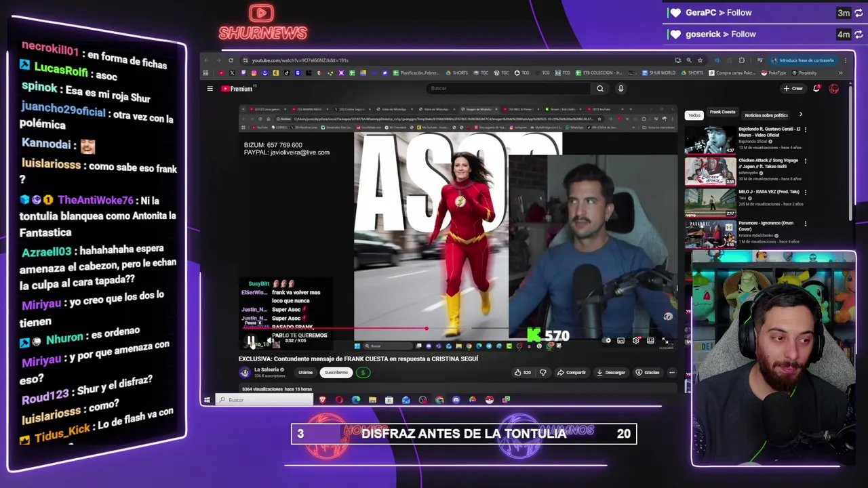
Task: Click the green dollar icon button
Action: tap(363, 372)
